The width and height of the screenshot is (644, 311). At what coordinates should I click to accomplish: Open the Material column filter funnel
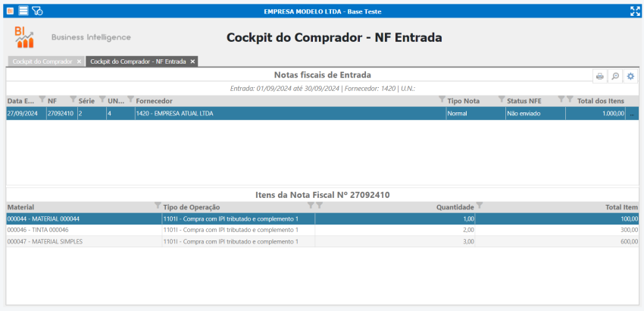tap(158, 206)
